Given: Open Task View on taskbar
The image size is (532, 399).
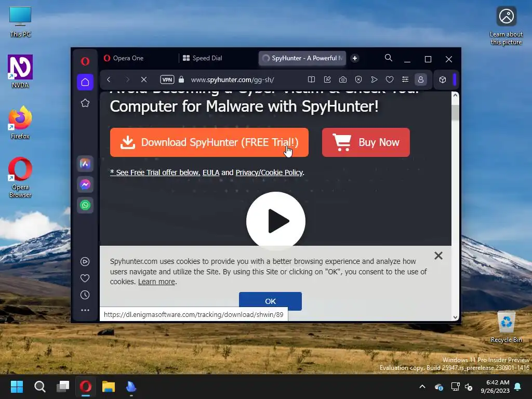Looking at the screenshot, I should tap(63, 387).
